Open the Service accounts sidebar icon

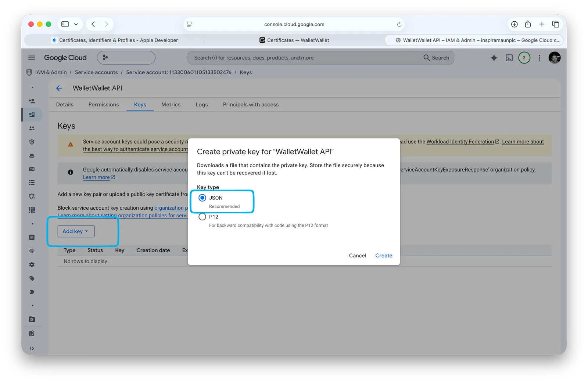(32, 115)
